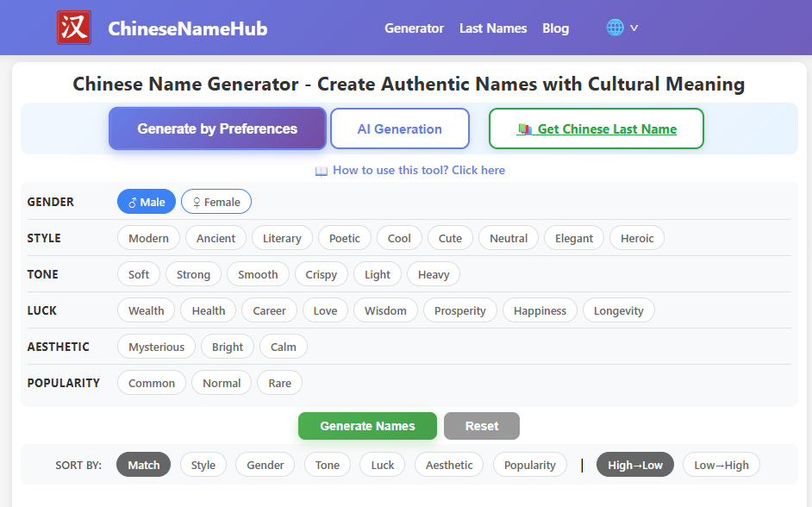
Task: Select the Male gender option
Action: [146, 201]
